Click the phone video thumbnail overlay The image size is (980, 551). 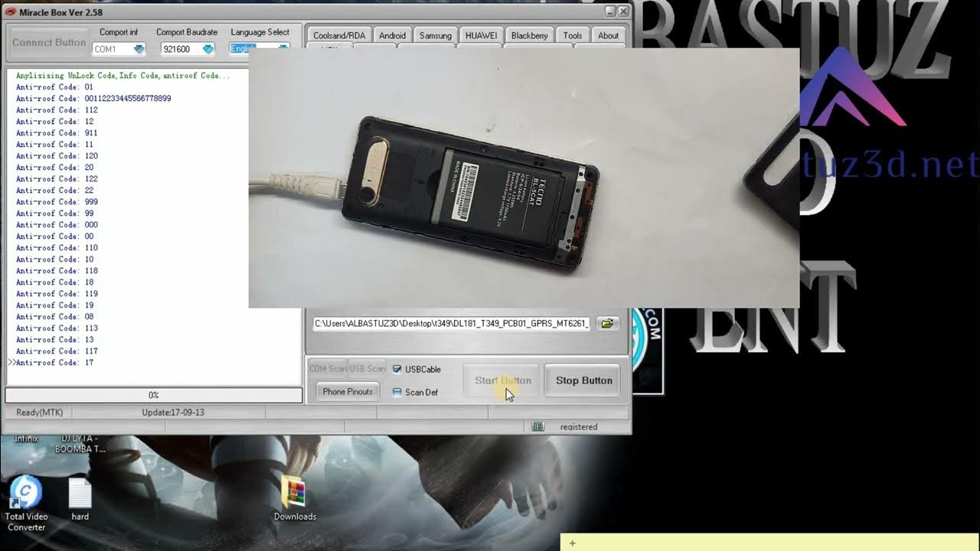pos(524,178)
